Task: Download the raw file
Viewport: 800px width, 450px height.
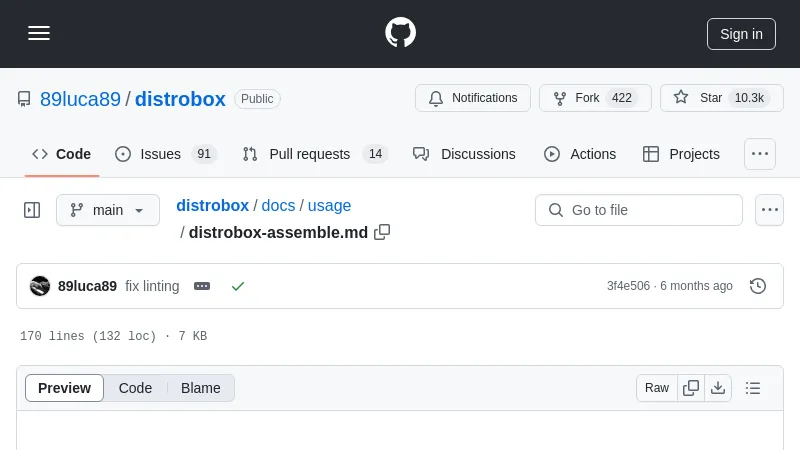Action: [718, 388]
